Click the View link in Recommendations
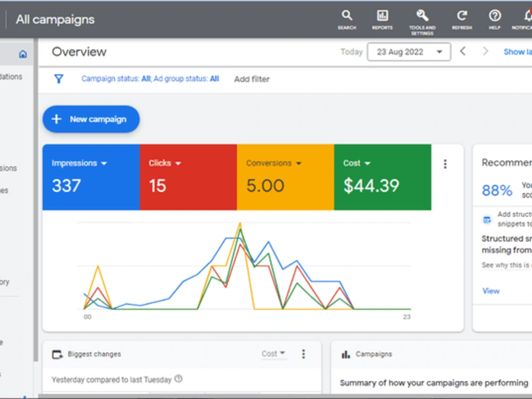 pos(491,291)
